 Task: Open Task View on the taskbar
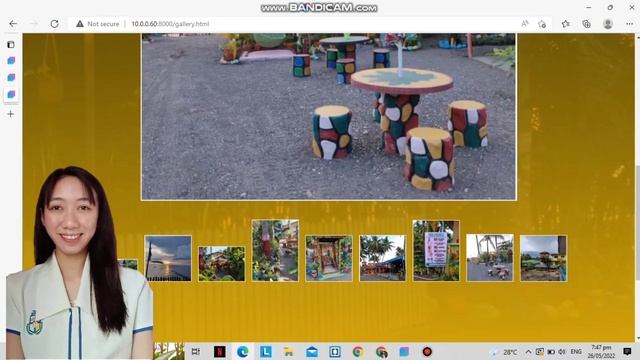(196, 351)
